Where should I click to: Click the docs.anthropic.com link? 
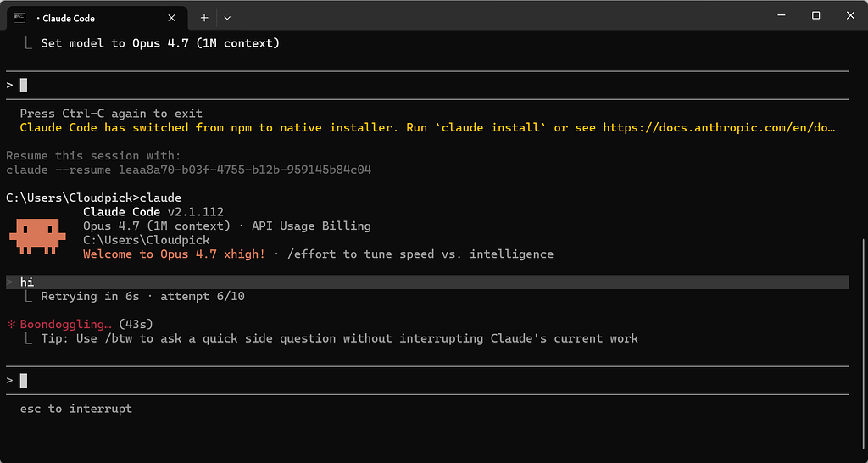[x=719, y=127]
